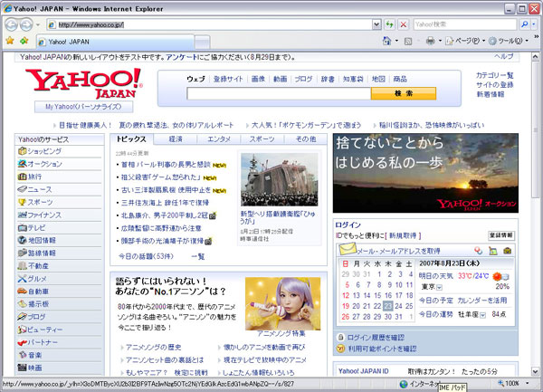Screen dimensions: 543x392
Task: Click the Stop loading X icon
Action: [403, 24]
